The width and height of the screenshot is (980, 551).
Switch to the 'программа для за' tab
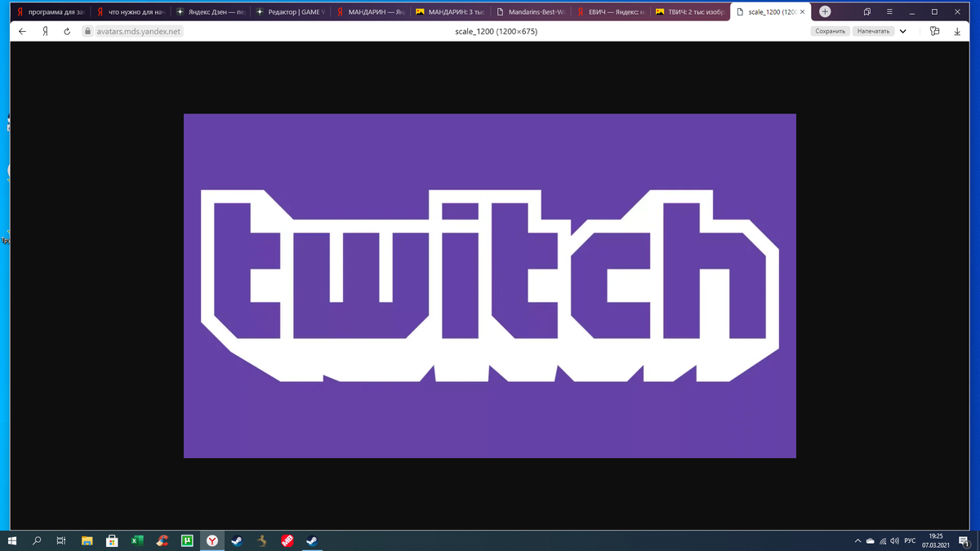[51, 12]
